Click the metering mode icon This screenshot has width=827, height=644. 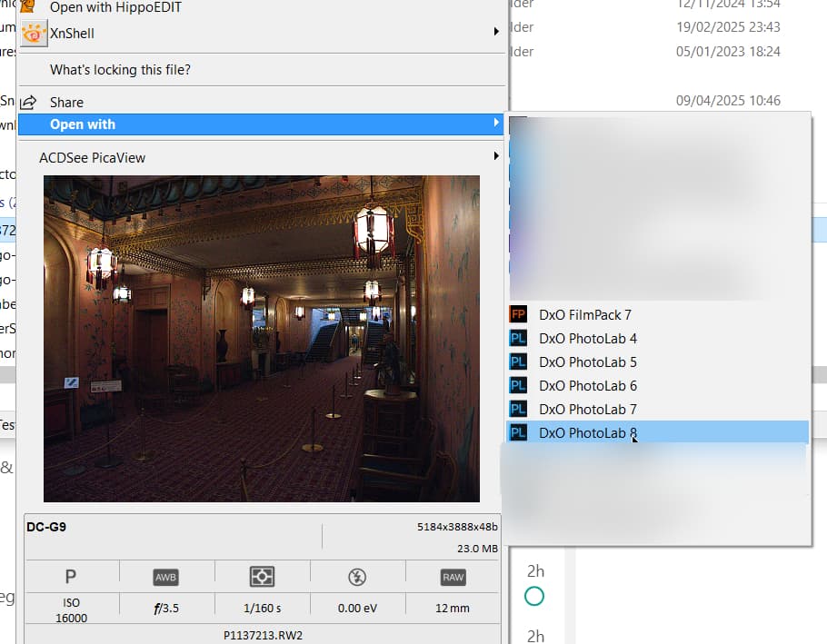tap(262, 577)
